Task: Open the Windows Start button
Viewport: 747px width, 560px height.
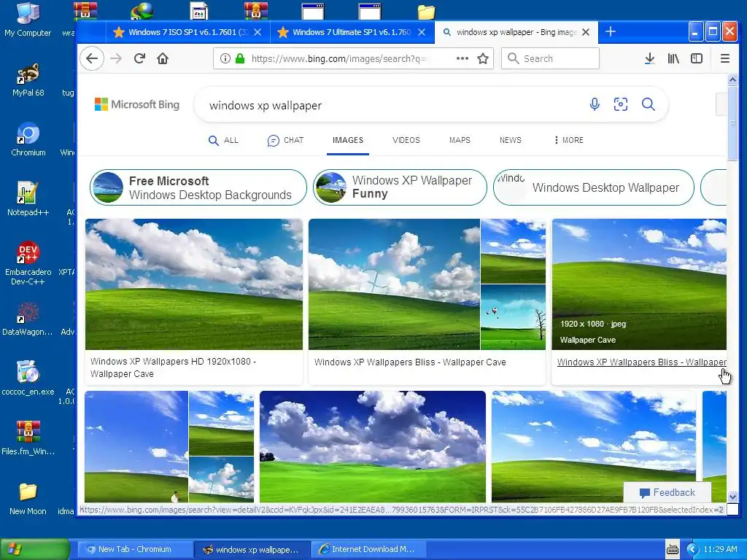Action: point(34,549)
